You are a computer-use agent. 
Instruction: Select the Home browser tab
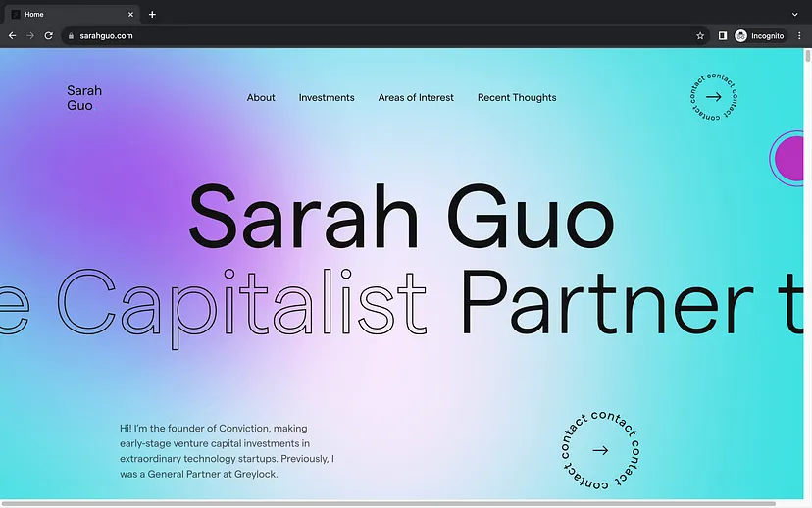(69, 14)
